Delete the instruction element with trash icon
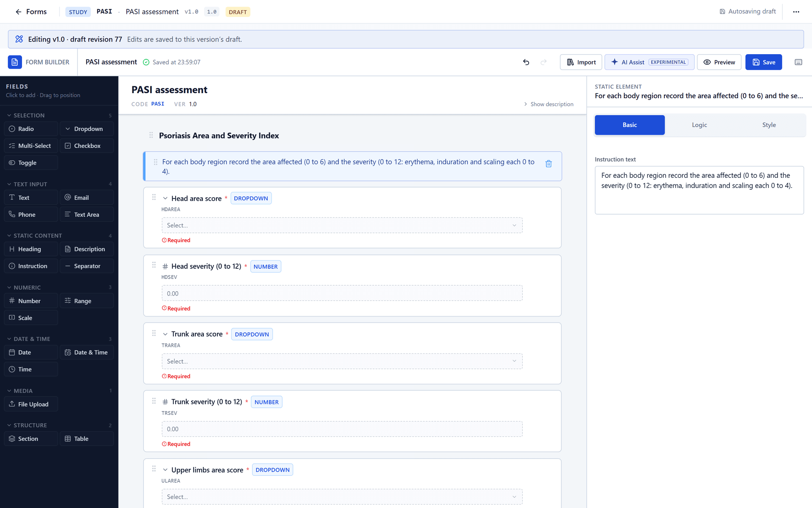This screenshot has height=508, width=812. pos(549,164)
